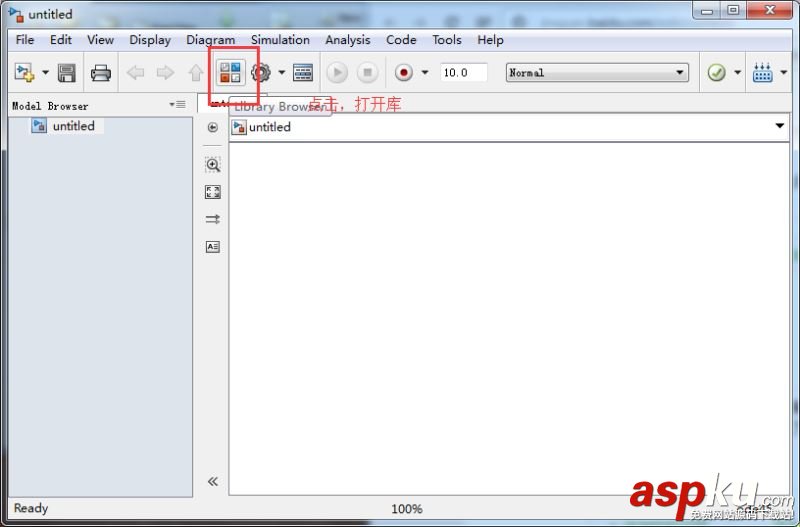The width and height of the screenshot is (800, 527).
Task: Stop the simulation with the stop button
Action: pos(367,73)
